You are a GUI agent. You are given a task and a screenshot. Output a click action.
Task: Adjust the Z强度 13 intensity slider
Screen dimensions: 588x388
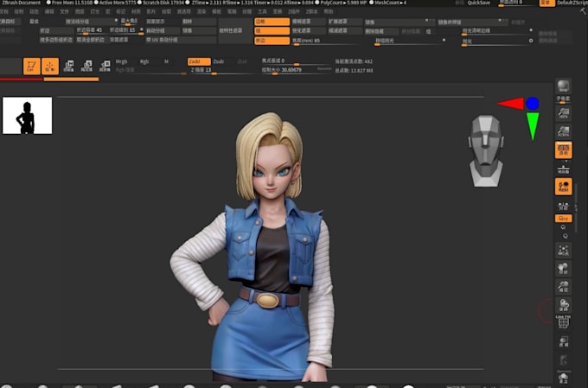[x=221, y=71]
